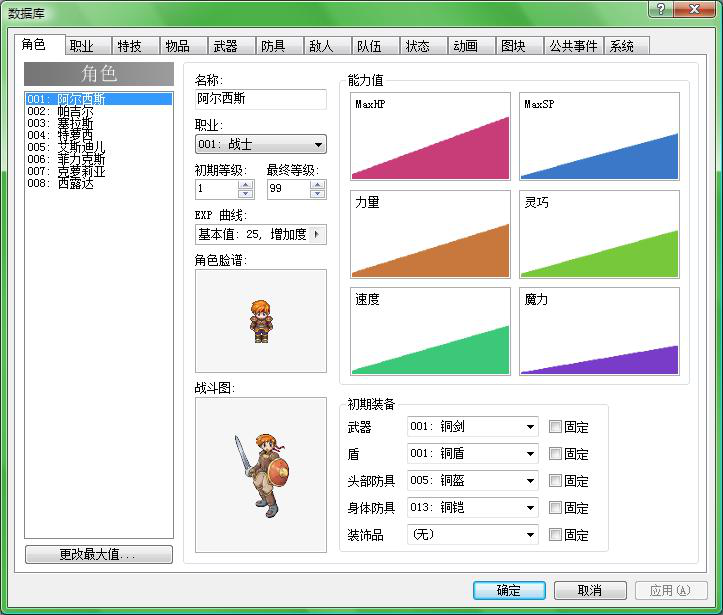Image resolution: width=723 pixels, height=615 pixels.
Task: Open the MaxHP parameter curve
Action: (x=430, y=136)
